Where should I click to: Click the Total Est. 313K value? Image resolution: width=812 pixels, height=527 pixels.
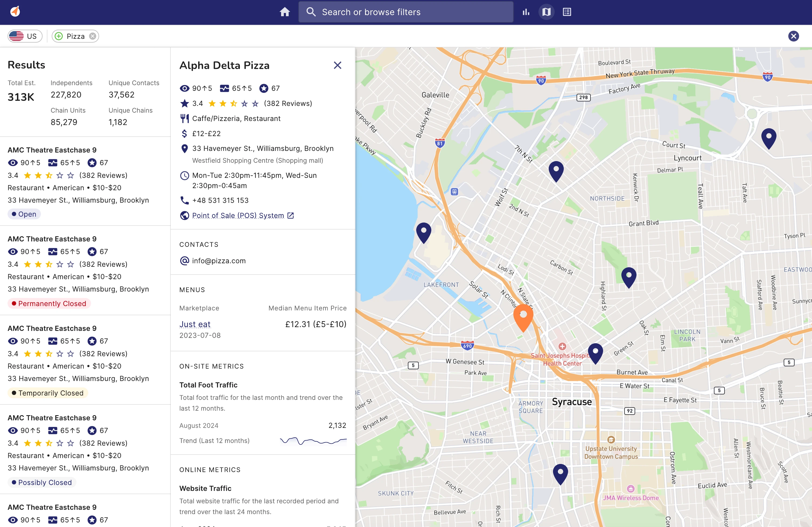click(x=21, y=97)
